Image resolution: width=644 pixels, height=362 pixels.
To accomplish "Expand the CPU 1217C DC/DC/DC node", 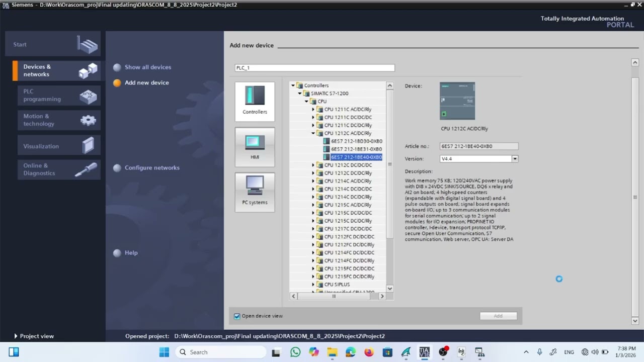I will pos(313,229).
